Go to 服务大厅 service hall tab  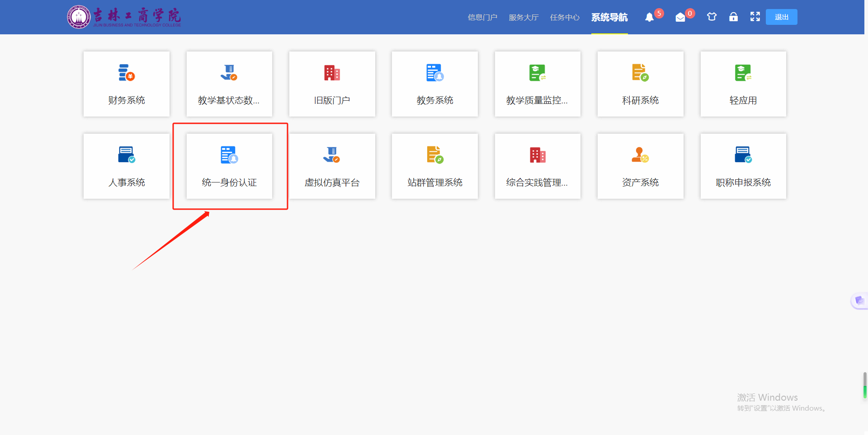coord(524,17)
